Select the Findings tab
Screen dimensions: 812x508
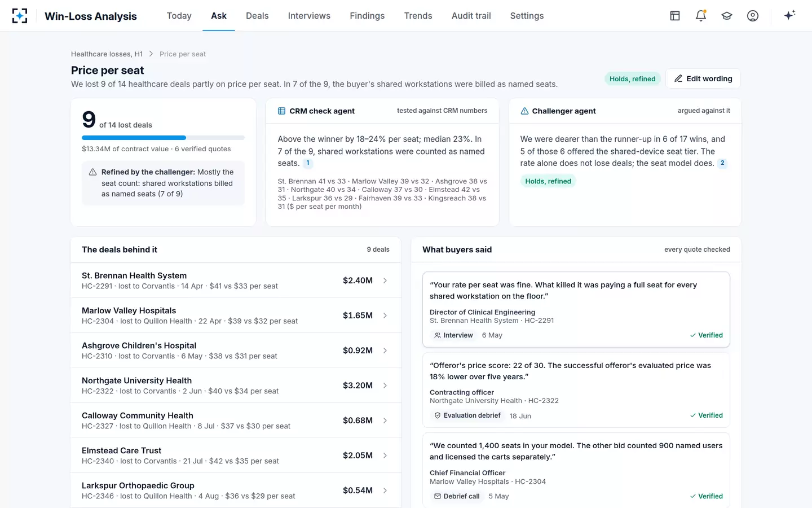click(367, 16)
